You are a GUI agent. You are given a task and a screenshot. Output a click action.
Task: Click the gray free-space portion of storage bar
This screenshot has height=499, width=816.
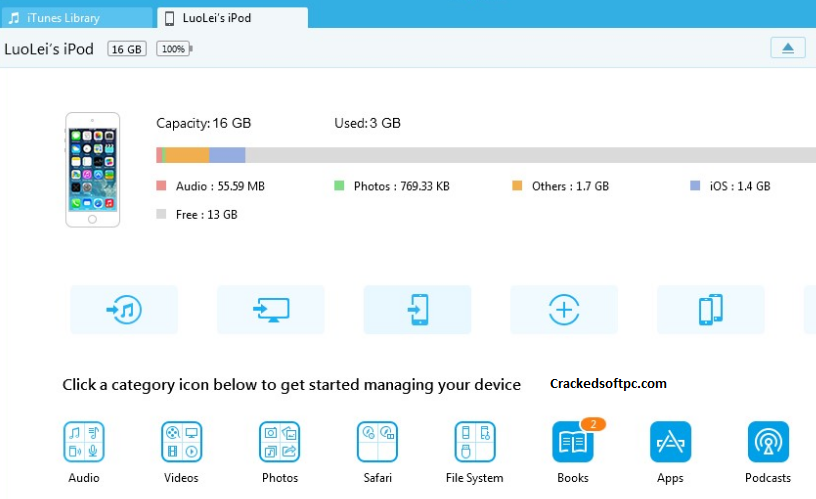click(531, 155)
